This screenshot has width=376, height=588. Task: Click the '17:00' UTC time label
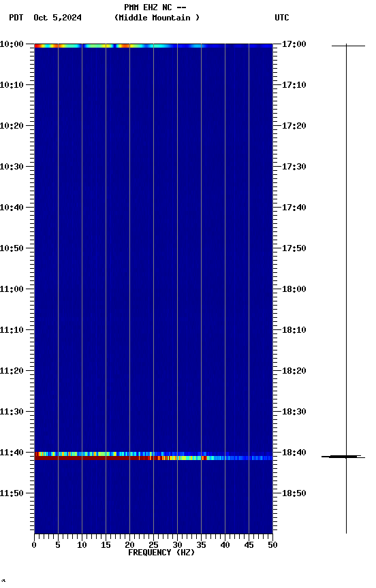pos(294,44)
